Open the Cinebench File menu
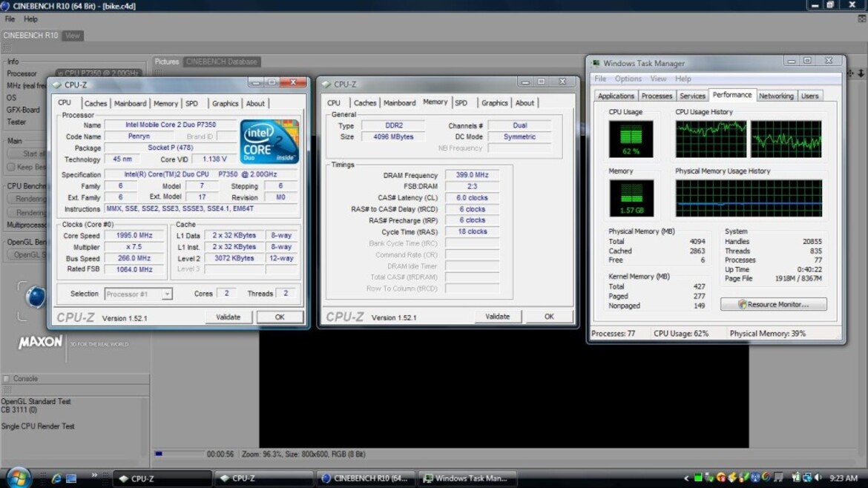This screenshot has height=488, width=868. (10, 19)
